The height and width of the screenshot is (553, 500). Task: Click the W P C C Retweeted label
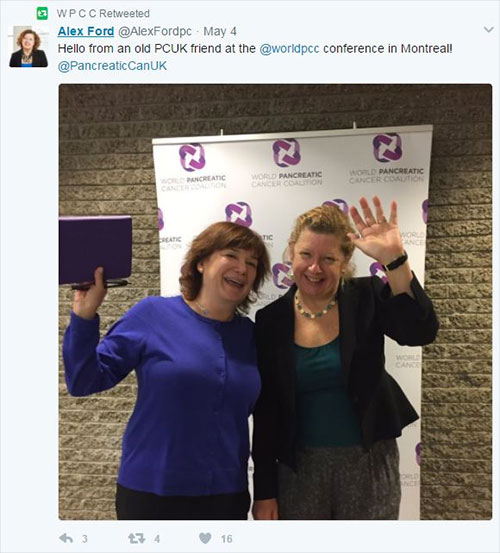[x=103, y=14]
